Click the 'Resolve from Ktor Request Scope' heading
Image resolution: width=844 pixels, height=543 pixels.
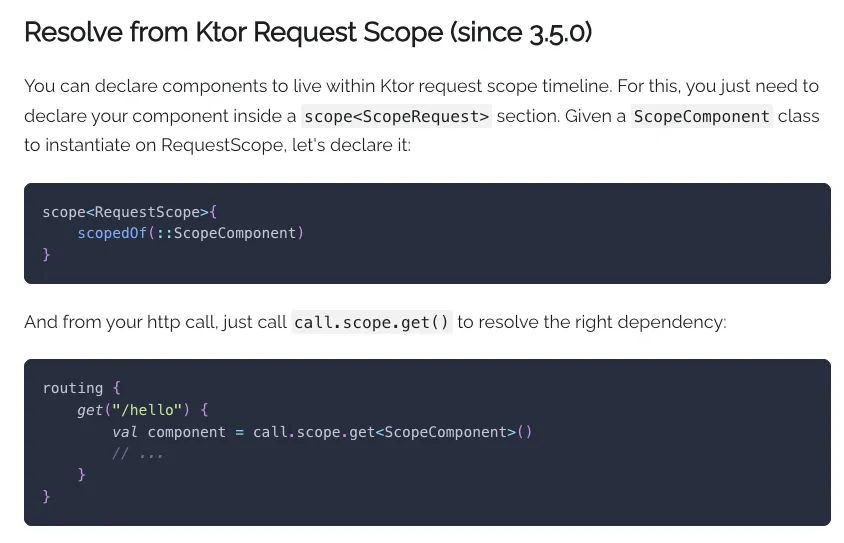(x=308, y=32)
